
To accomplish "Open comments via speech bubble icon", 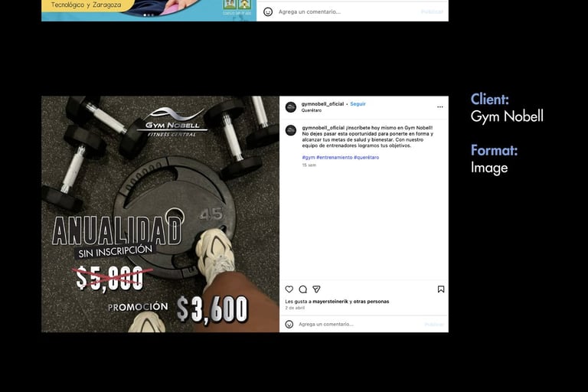I will pos(303,289).
